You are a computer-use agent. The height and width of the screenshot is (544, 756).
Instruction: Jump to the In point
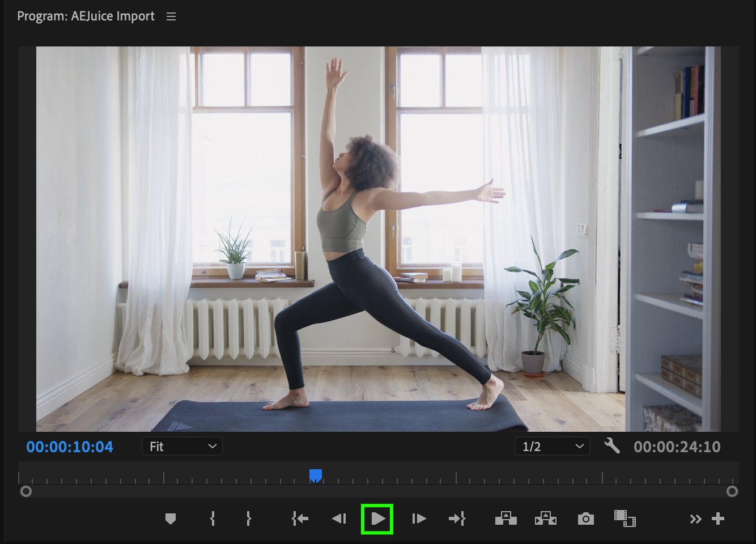(x=300, y=518)
